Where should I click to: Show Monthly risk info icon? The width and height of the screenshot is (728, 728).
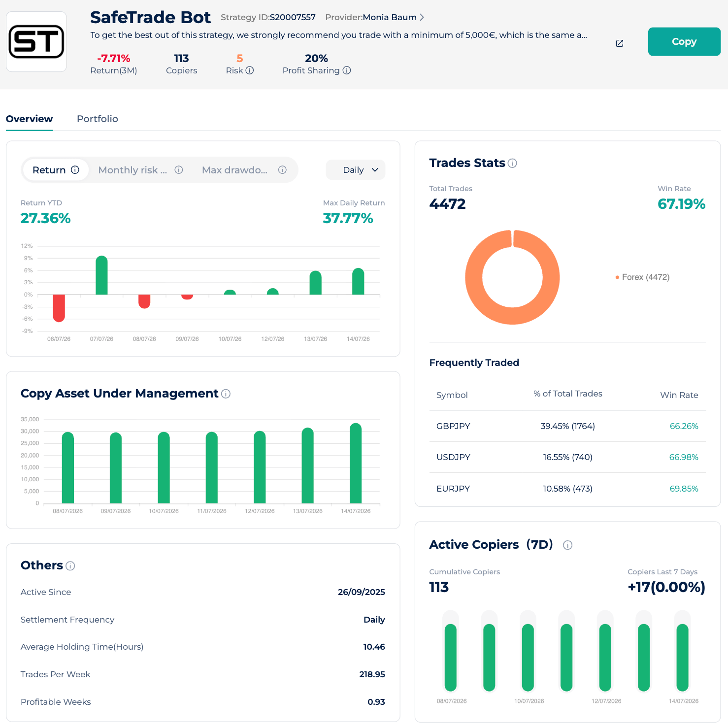179,170
